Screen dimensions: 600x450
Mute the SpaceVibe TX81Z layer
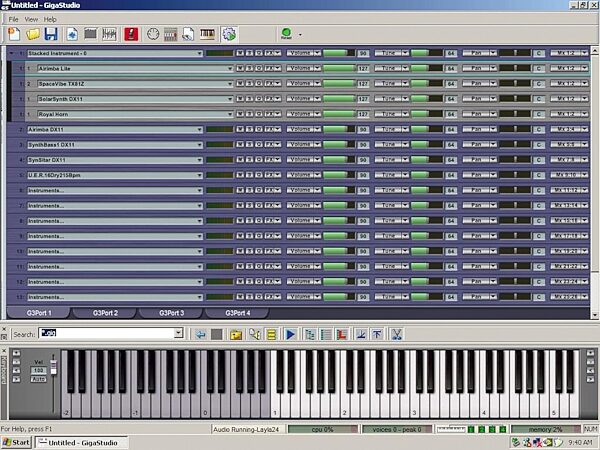click(x=240, y=83)
